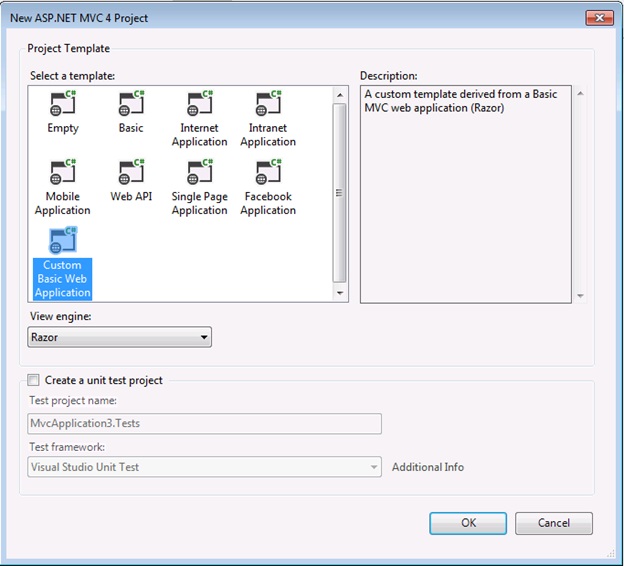Click the Description scroll-down arrow
Viewport: 624px width, 566px height.
click(x=580, y=296)
